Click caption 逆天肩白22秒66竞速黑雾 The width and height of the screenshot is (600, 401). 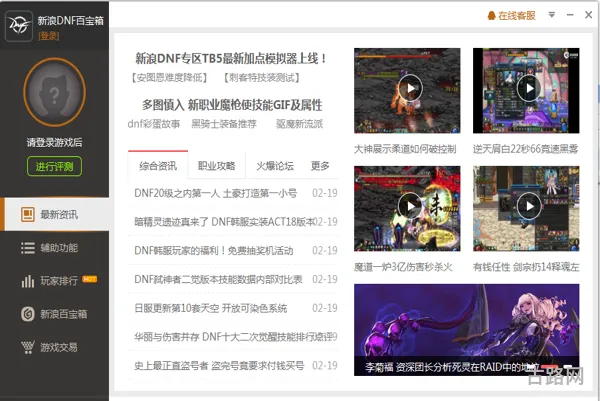point(526,149)
